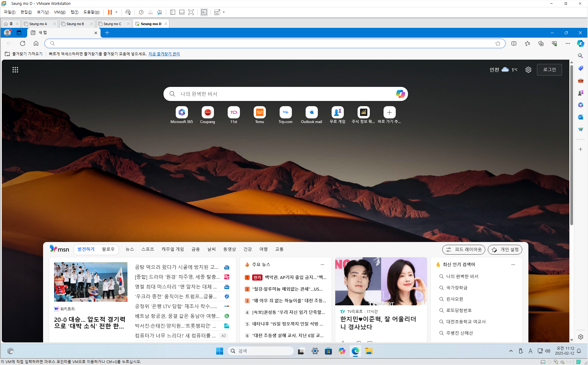Click the favorites star in the address bar
The width and height of the screenshot is (588, 365).
498,43
